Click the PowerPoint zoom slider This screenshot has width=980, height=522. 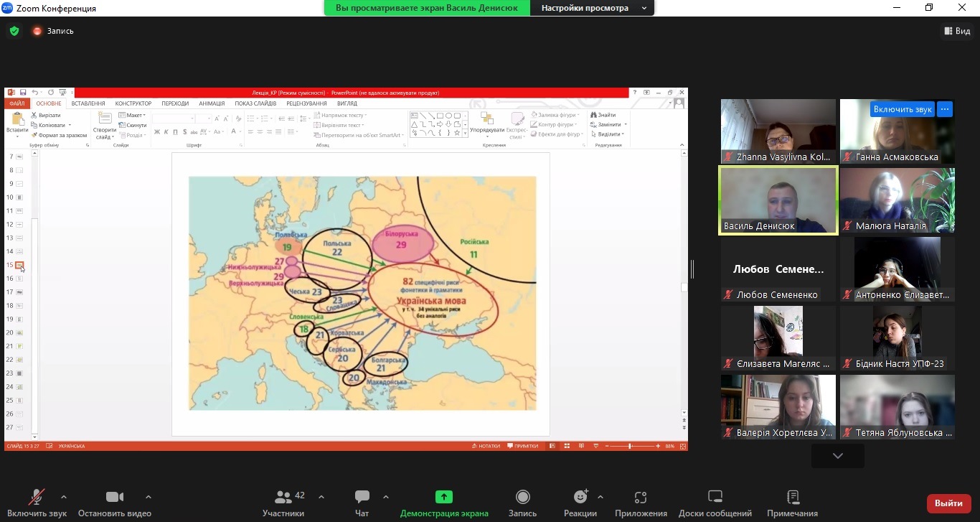coord(630,446)
